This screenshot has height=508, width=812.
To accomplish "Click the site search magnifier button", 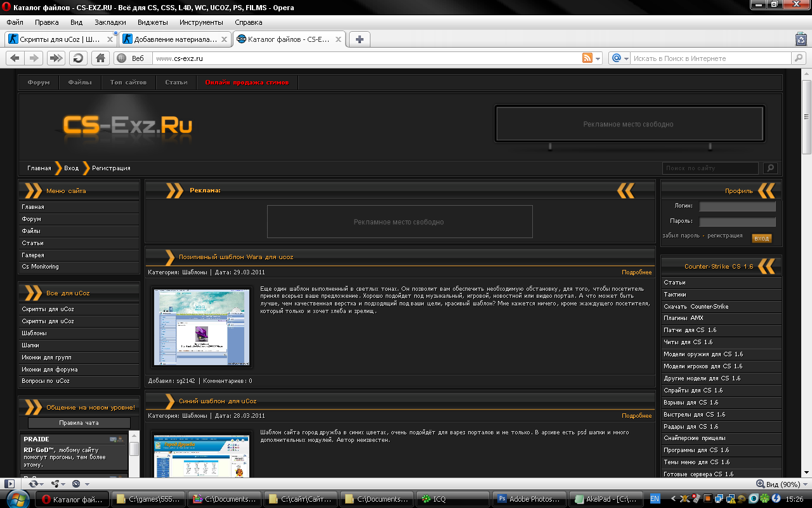I will [x=770, y=168].
